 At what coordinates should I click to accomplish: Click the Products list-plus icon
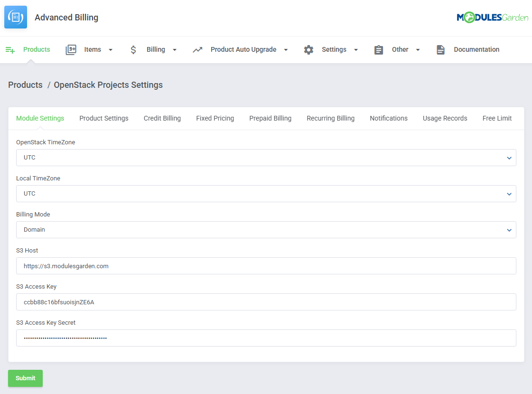[x=10, y=50]
